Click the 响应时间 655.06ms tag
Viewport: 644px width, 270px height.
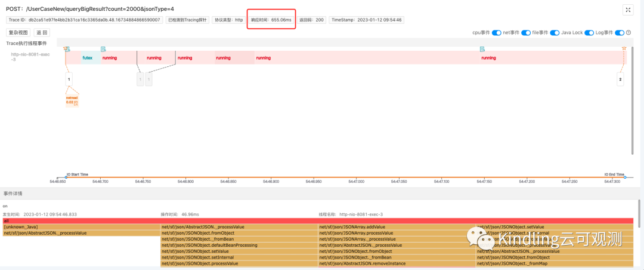[x=271, y=20]
